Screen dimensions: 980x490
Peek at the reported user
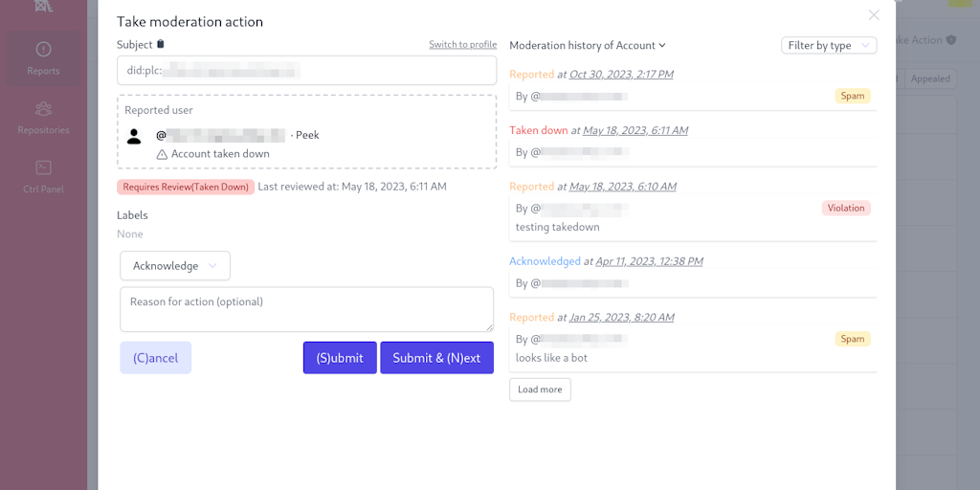point(307,135)
